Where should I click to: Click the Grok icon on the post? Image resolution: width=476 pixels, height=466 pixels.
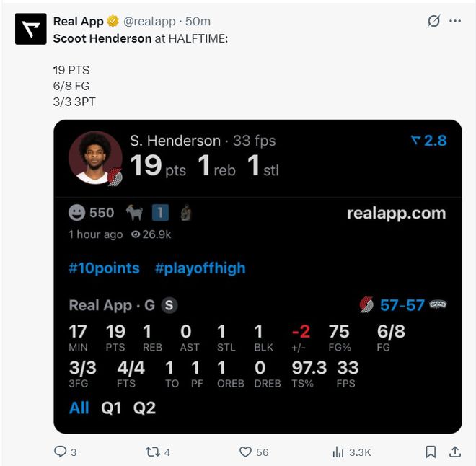(433, 21)
